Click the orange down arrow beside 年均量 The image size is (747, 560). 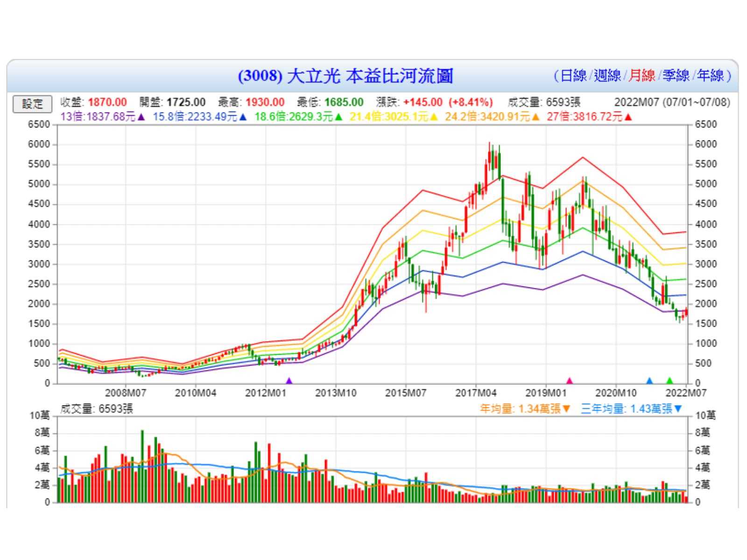[x=567, y=409]
